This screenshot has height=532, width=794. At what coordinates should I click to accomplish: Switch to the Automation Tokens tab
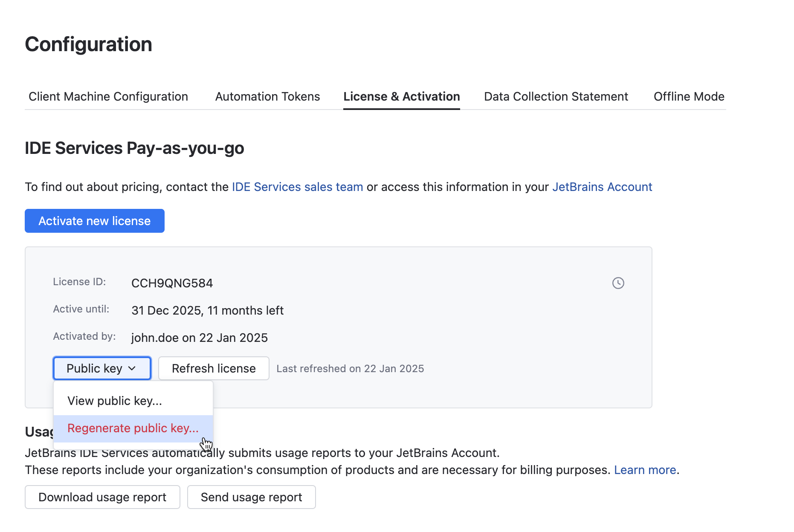(267, 96)
